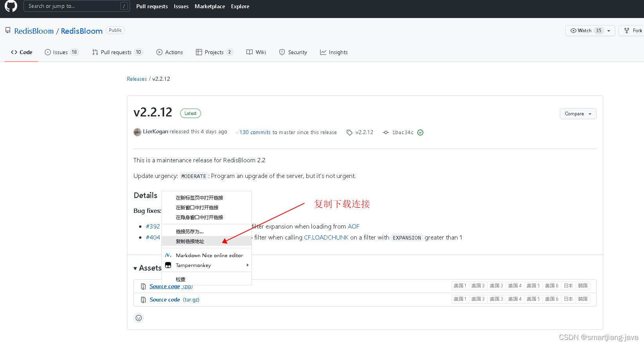644x345 pixels.
Task: Download Source code (tar.gz)
Action: point(174,300)
